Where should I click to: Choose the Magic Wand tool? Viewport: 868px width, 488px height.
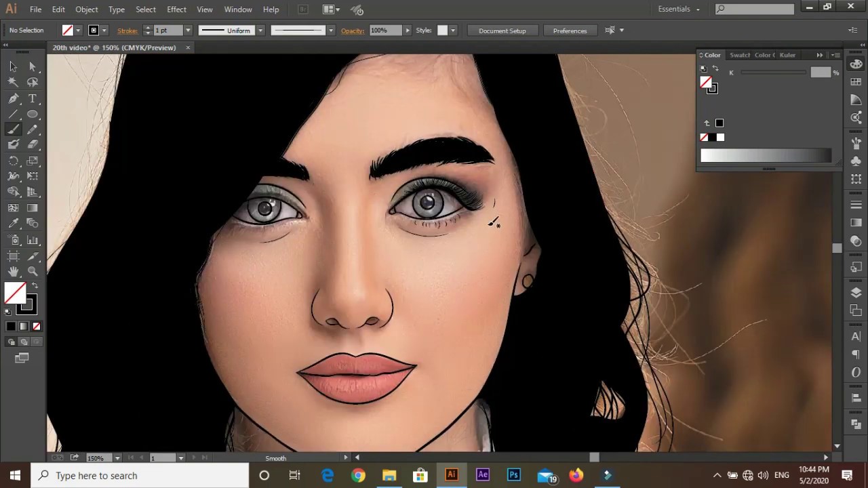click(13, 82)
